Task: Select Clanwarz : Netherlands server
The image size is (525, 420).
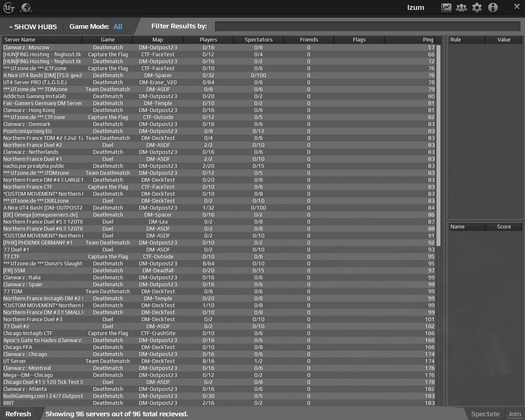Action: 219,152
